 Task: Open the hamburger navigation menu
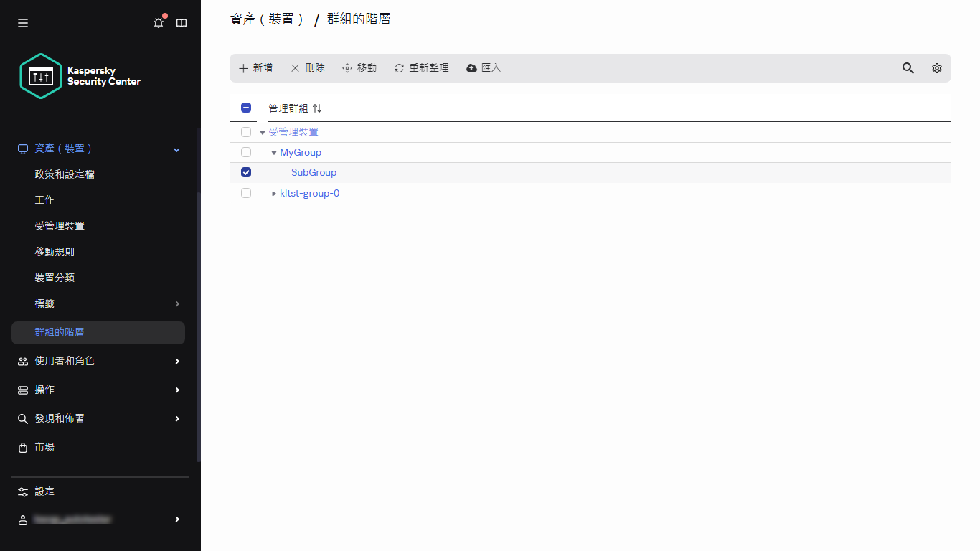pyautogui.click(x=22, y=22)
